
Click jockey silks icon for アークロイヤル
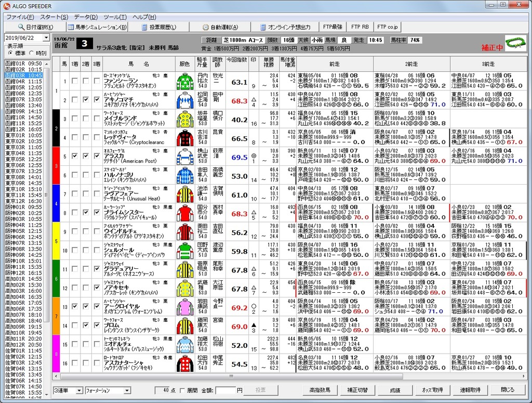click(185, 307)
